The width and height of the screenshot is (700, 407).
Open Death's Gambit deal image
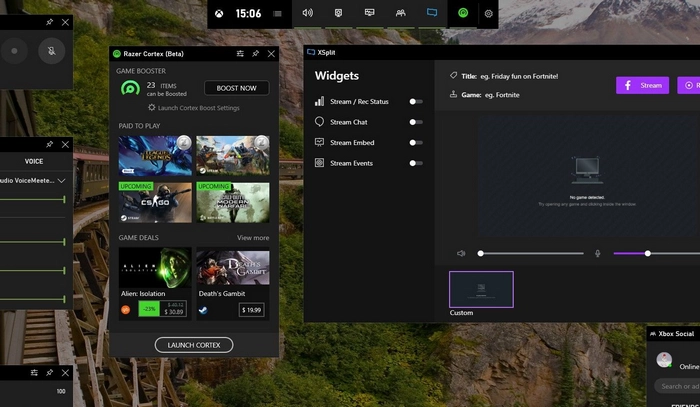coord(233,266)
